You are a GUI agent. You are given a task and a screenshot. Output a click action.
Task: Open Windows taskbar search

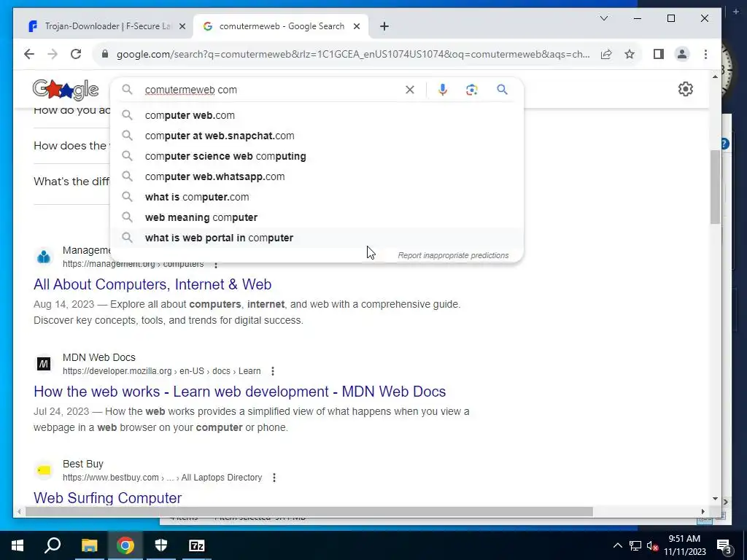[x=53, y=545]
